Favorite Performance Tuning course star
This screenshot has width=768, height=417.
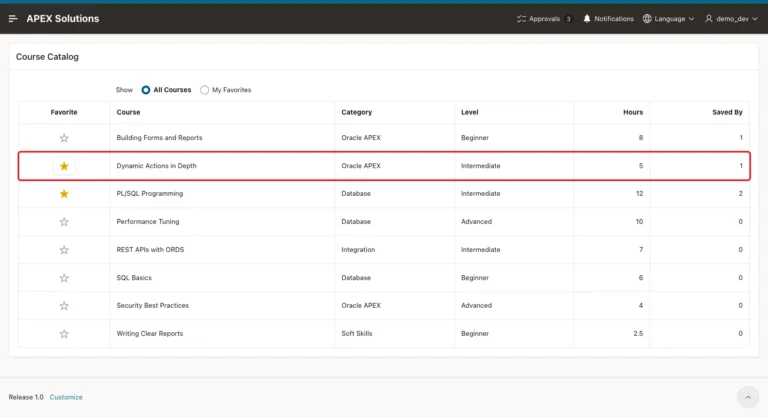[x=64, y=222]
